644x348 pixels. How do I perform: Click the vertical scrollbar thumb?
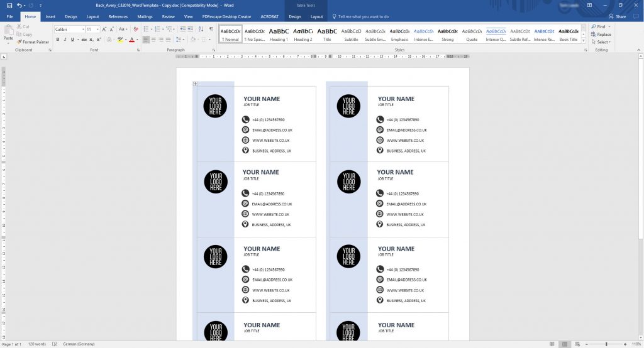(641, 149)
